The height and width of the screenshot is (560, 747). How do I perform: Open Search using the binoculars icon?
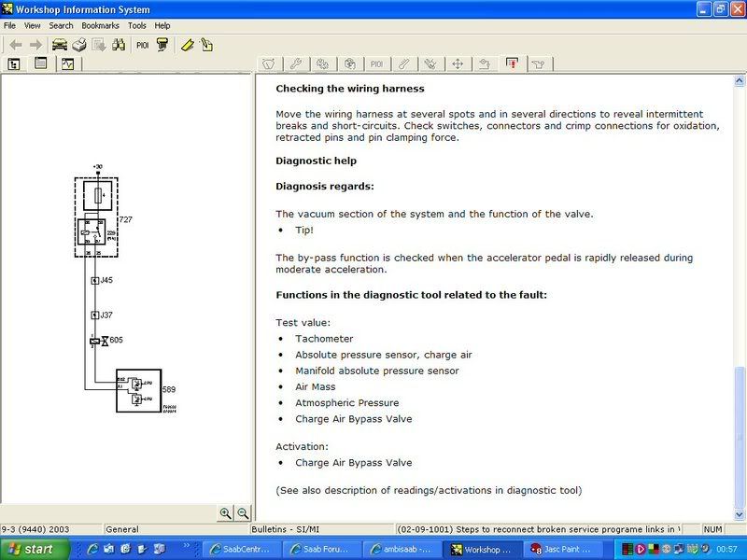117,44
